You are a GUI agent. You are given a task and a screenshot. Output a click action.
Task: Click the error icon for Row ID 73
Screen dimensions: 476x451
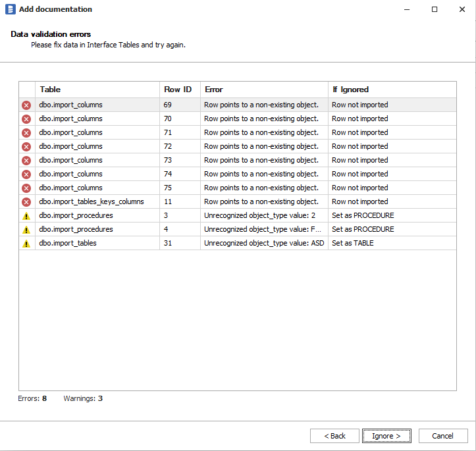tap(26, 161)
